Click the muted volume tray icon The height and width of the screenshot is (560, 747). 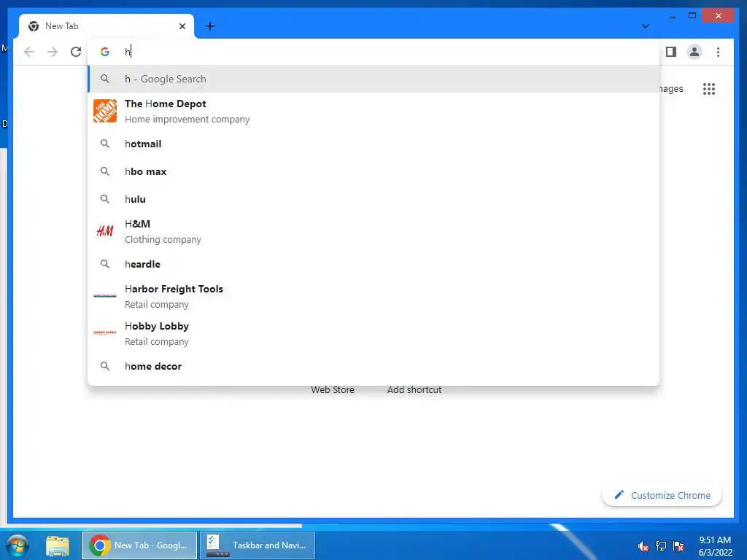[643, 546]
